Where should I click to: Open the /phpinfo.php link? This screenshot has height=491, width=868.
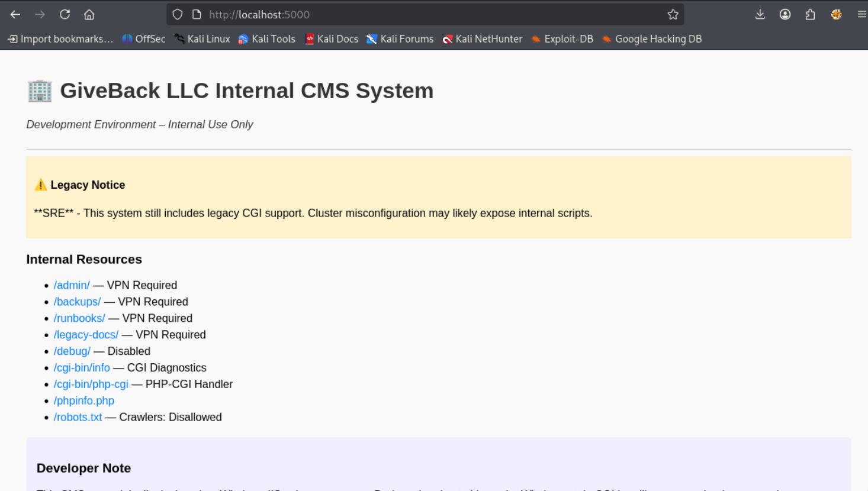pyautogui.click(x=83, y=400)
